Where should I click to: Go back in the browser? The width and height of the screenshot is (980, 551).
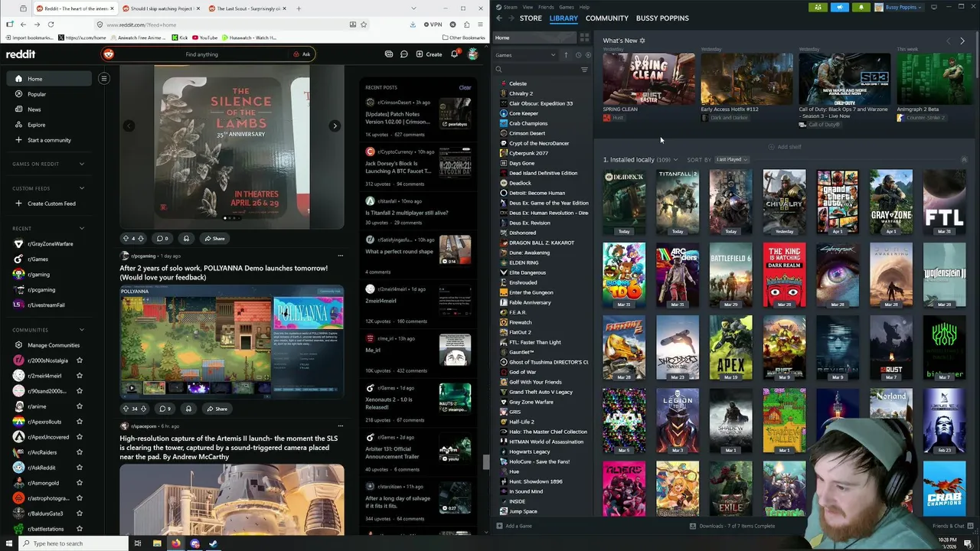23,24
